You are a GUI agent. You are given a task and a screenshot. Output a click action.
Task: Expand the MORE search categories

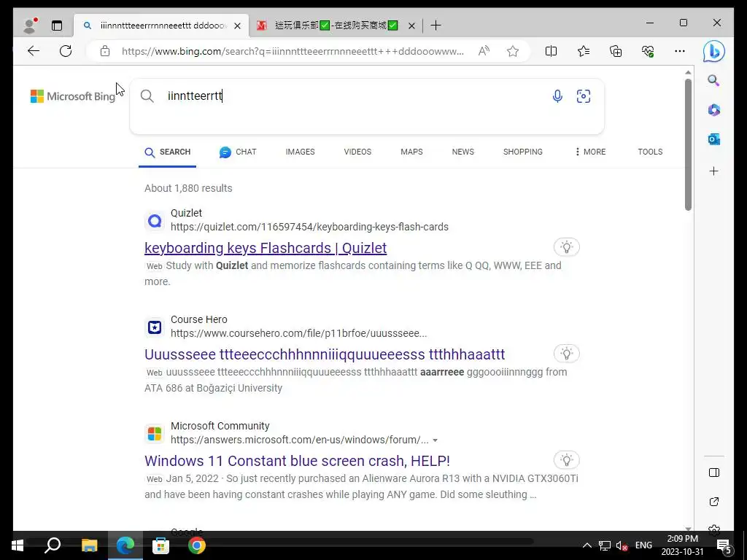[x=590, y=152]
